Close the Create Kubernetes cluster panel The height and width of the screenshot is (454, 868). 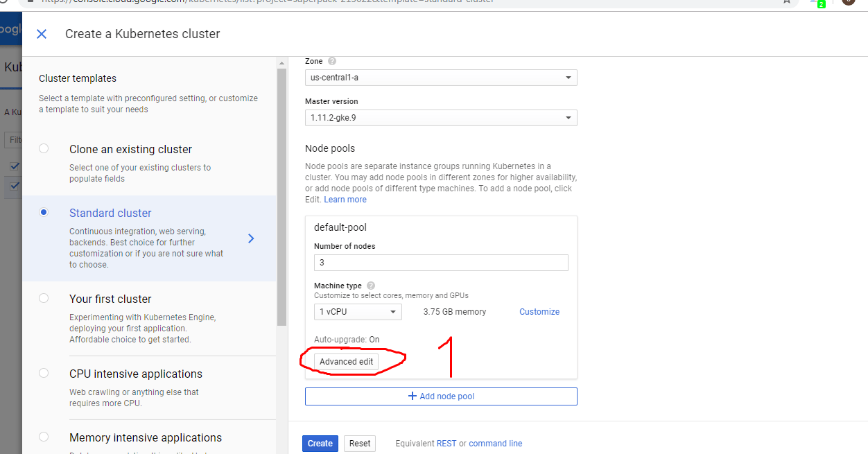click(42, 33)
